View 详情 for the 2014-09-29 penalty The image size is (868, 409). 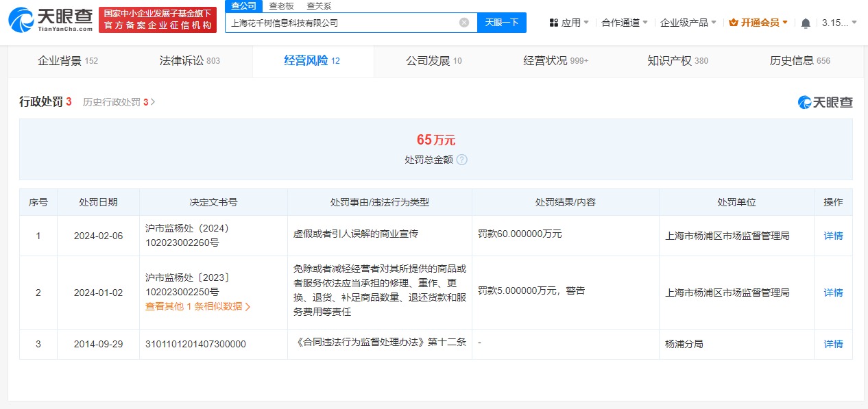click(833, 344)
